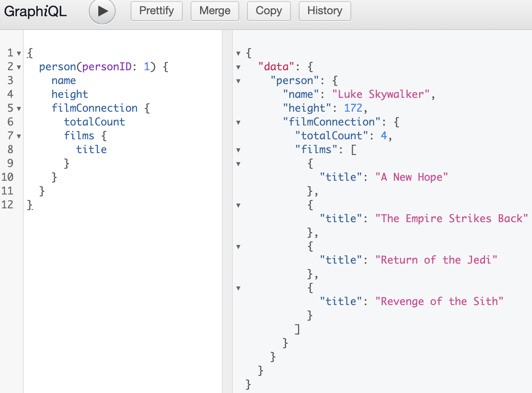Collapse the film object containing A New Hope
The height and width of the screenshot is (393, 532).
[238, 164]
